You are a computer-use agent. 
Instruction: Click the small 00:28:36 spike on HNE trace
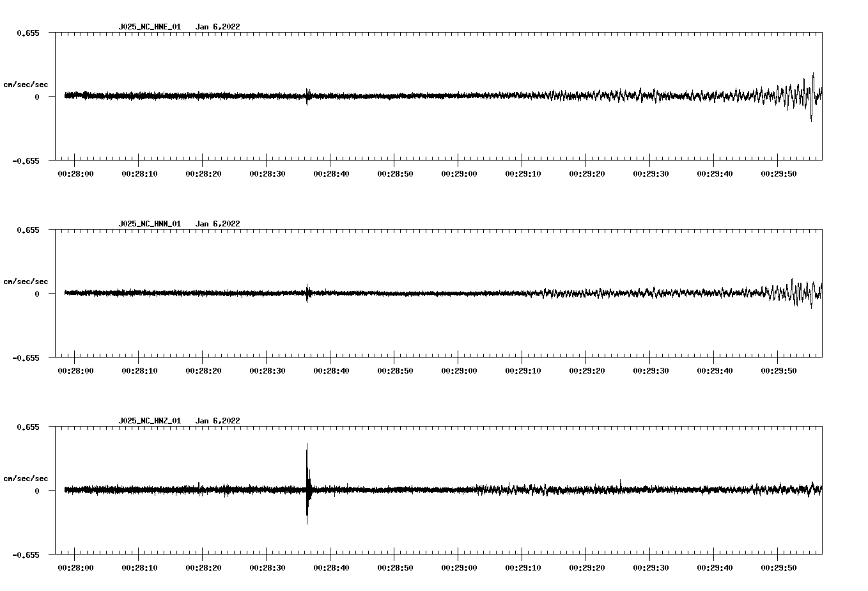pyautogui.click(x=307, y=97)
